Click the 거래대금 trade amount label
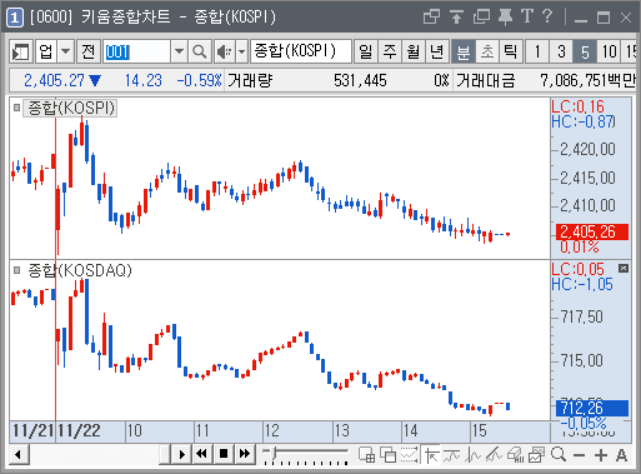 [486, 81]
